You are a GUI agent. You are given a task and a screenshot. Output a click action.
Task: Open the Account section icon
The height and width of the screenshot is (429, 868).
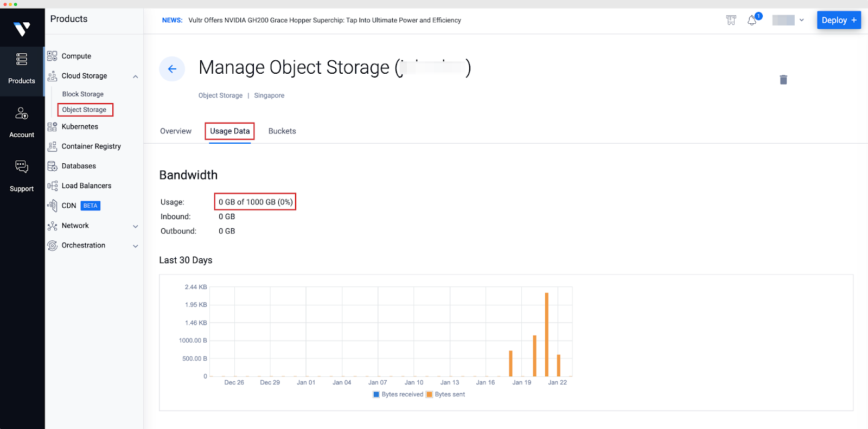22,113
